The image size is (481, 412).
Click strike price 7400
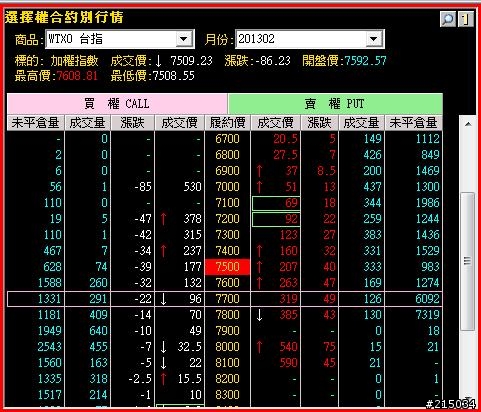click(227, 251)
